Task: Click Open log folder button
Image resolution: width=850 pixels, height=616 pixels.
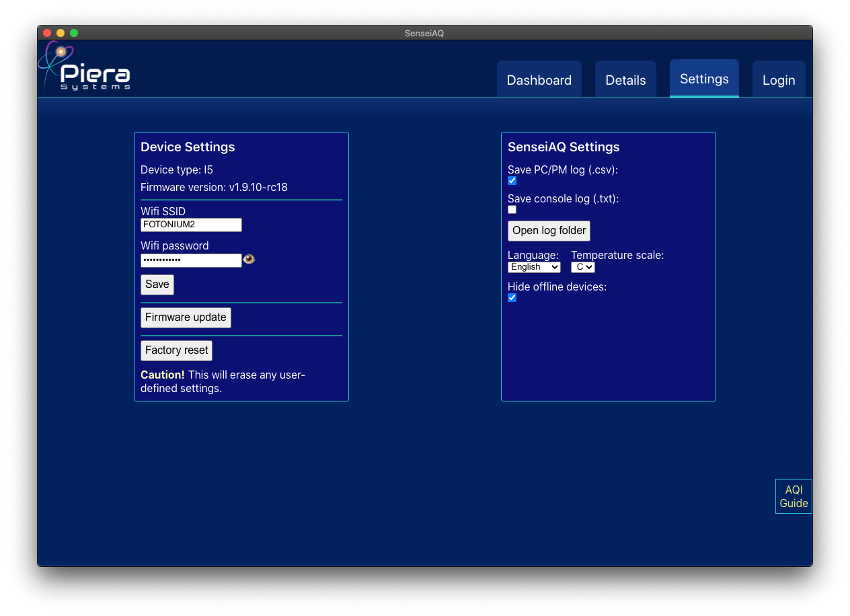Action: pyautogui.click(x=549, y=231)
